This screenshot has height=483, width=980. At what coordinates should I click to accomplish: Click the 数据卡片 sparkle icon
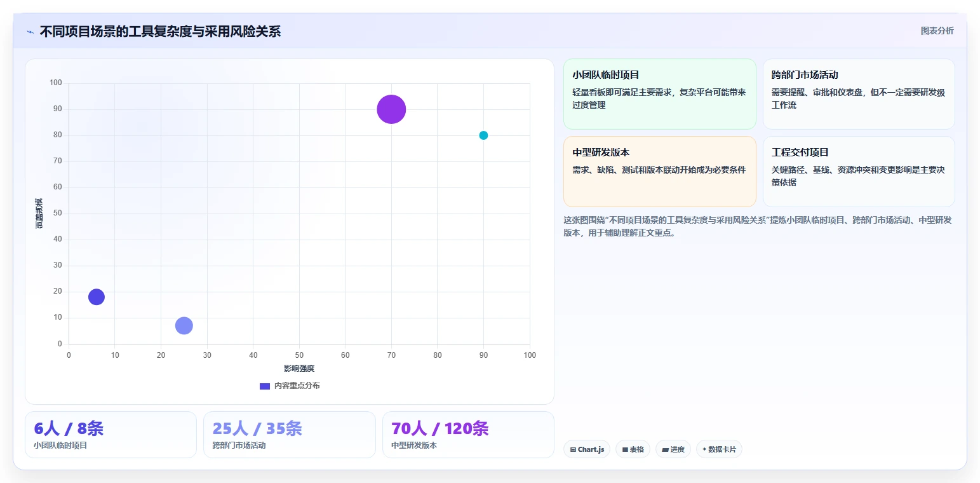pos(704,449)
